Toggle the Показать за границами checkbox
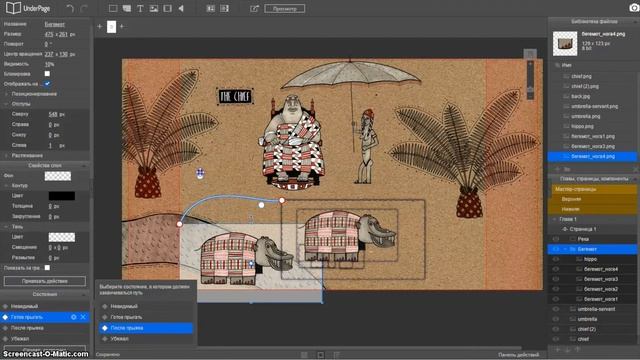This screenshot has height=360, width=640. coord(47,268)
